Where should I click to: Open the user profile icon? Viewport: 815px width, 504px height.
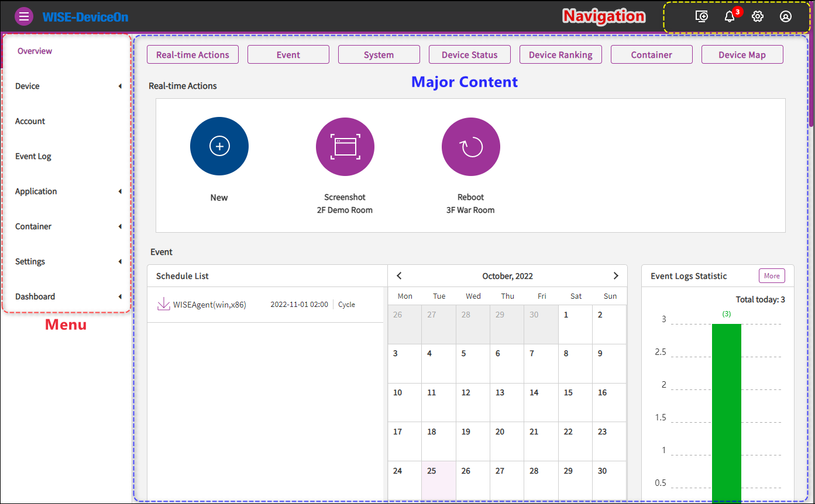(x=786, y=16)
